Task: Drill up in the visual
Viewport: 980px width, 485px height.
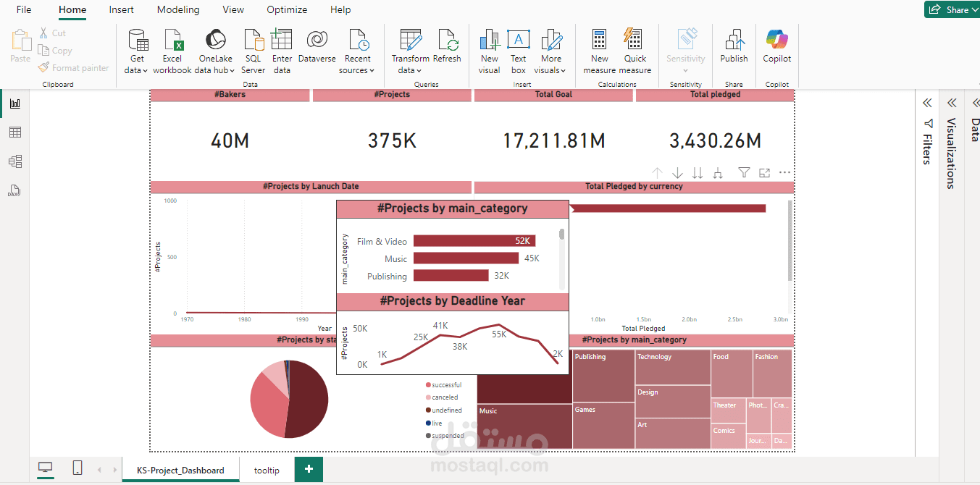Action: [657, 172]
